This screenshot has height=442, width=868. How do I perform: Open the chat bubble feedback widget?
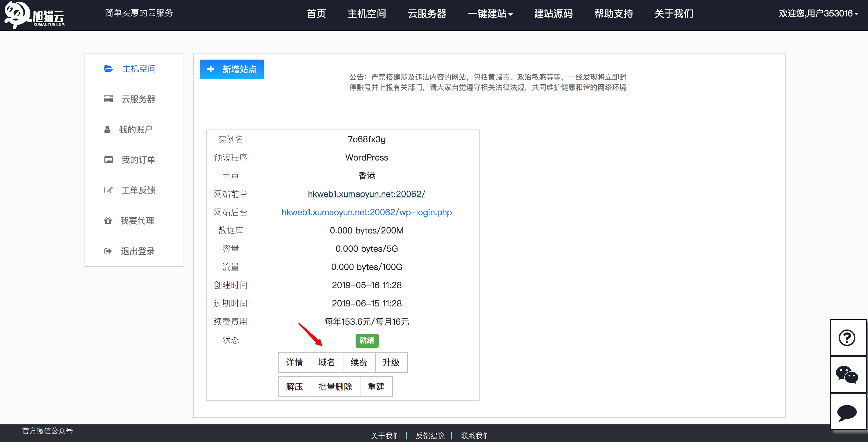point(847,412)
